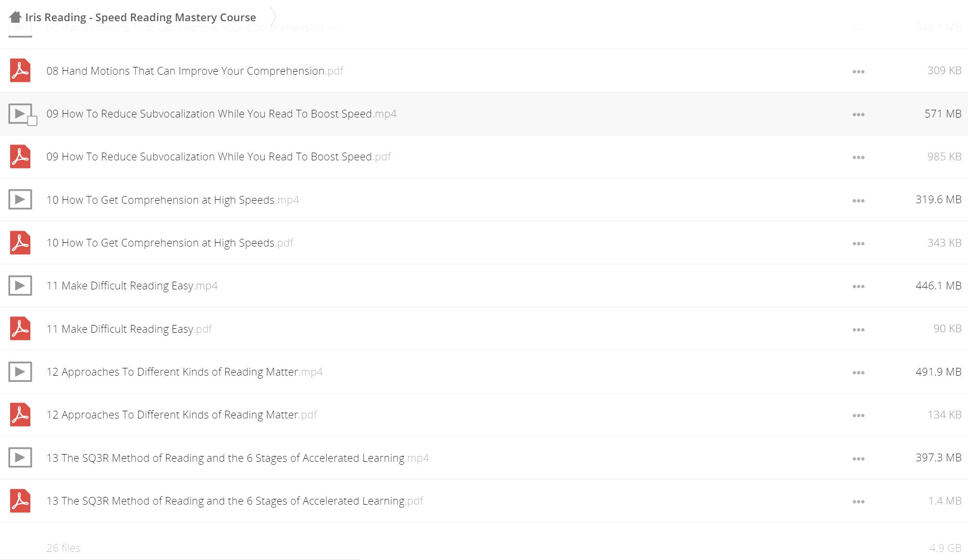Open three-dot menu for 09 Subvocalization mp4
Image resolution: width=968 pixels, height=560 pixels.
coord(858,115)
